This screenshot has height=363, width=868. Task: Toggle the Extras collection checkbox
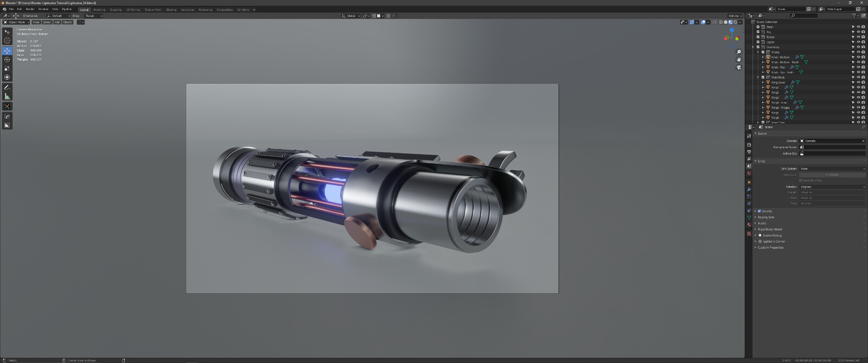point(758,37)
